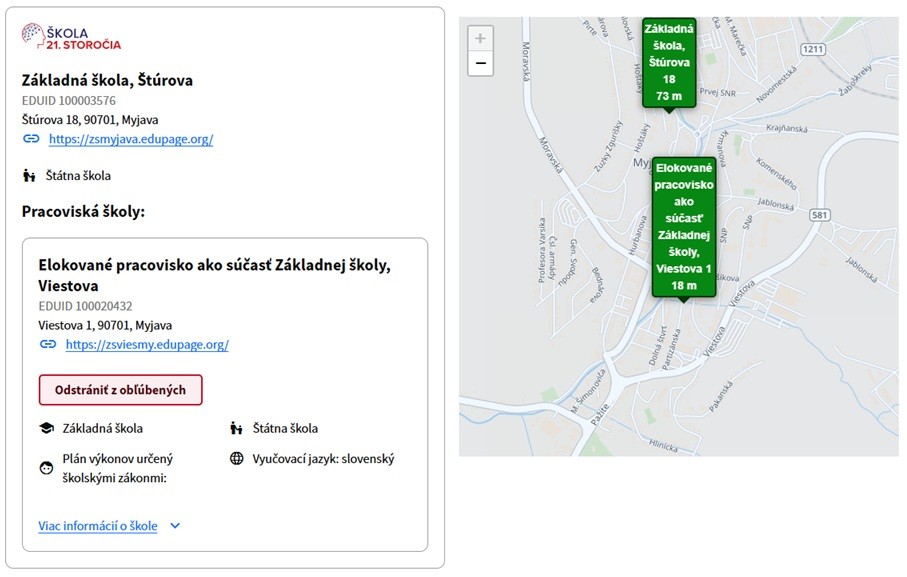This screenshot has height=577, width=907.
Task: Click the people icon in the workplace card
Action: click(x=236, y=428)
